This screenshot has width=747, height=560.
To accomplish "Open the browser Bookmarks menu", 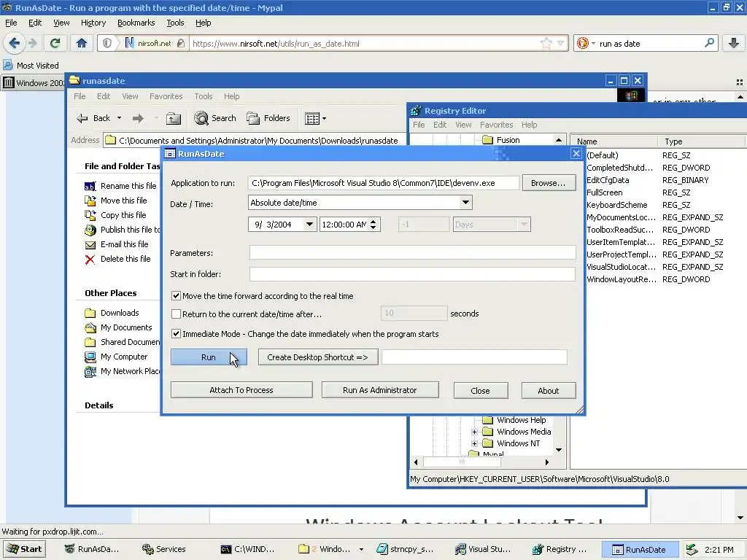I will [136, 23].
